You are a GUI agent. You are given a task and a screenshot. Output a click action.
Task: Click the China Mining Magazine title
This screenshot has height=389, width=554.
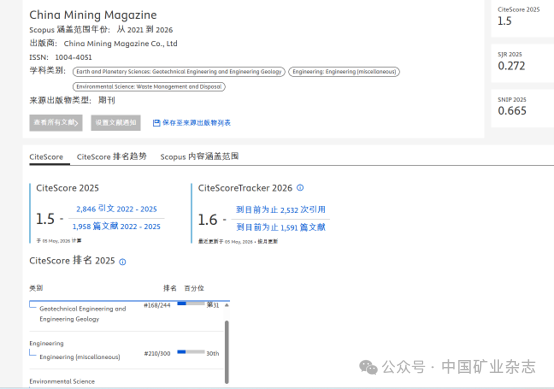point(93,15)
